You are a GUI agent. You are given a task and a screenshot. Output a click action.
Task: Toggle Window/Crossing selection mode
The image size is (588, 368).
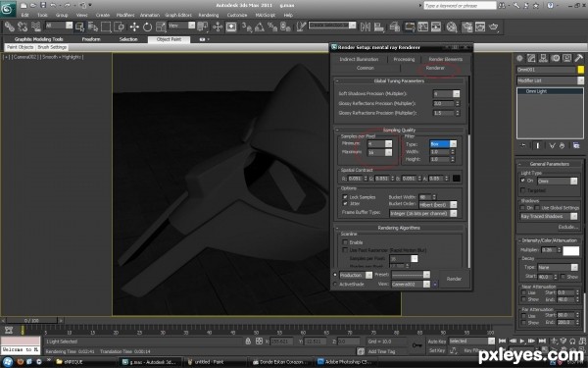coord(120,27)
